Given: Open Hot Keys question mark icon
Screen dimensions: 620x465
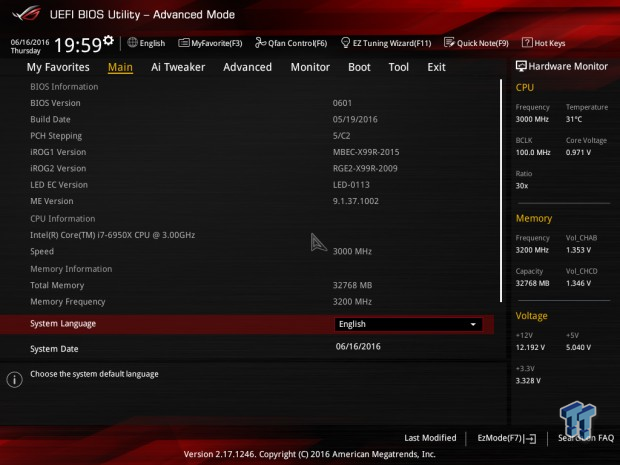Looking at the screenshot, I should pos(527,42).
